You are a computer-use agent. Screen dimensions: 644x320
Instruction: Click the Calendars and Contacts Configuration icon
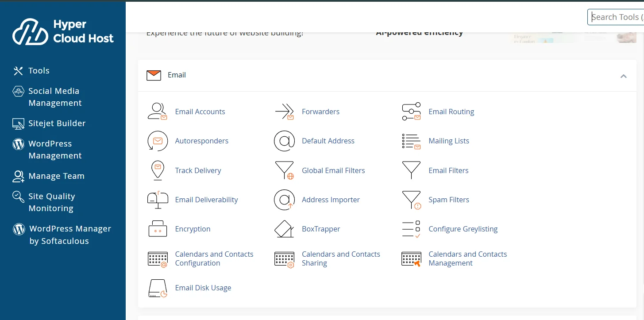click(x=158, y=259)
